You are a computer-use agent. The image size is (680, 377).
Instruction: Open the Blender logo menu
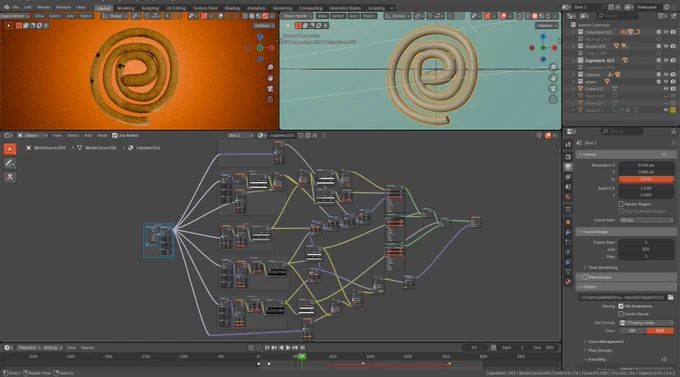coord(6,7)
